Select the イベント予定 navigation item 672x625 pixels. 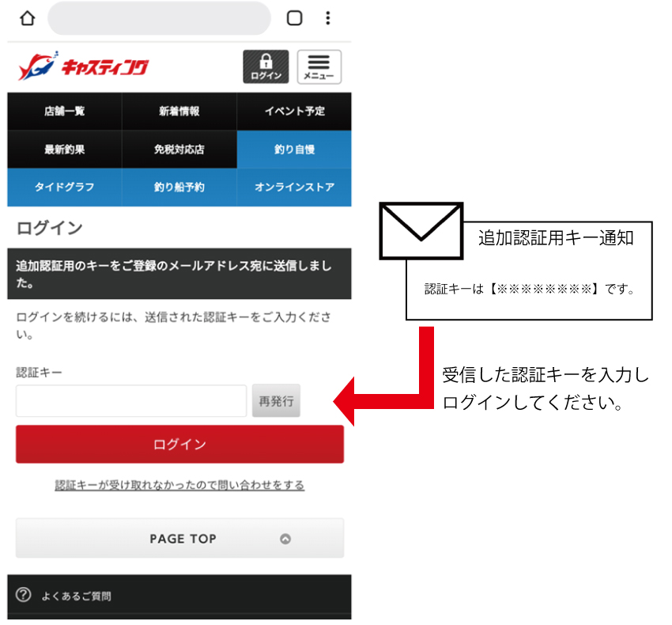click(294, 112)
